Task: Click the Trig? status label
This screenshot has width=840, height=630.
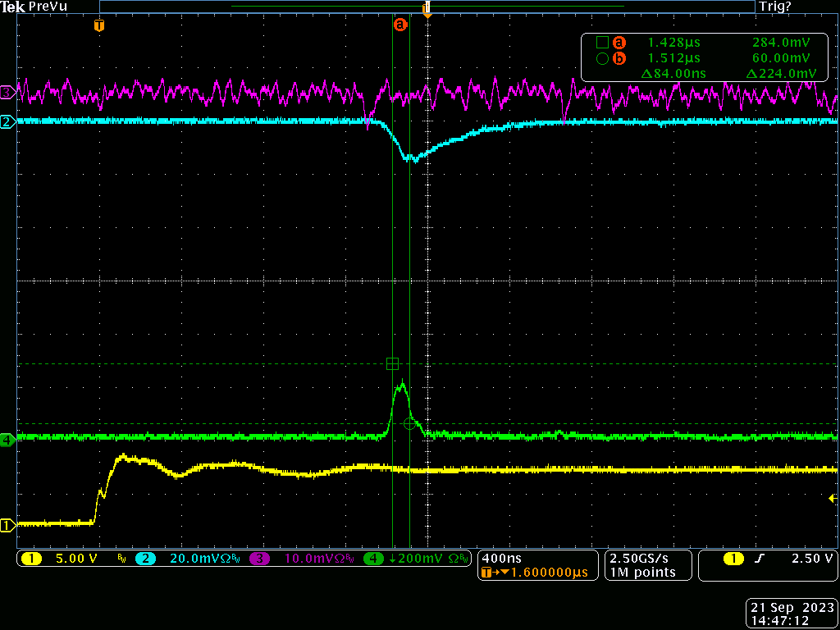Action: coord(777,7)
